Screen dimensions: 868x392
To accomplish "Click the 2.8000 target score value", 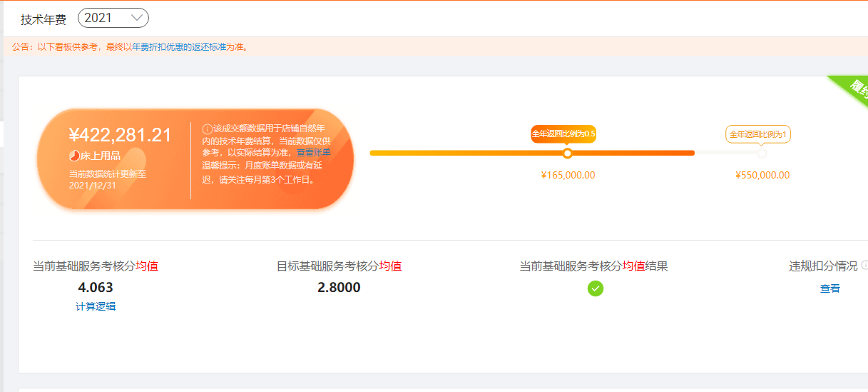I will (339, 288).
